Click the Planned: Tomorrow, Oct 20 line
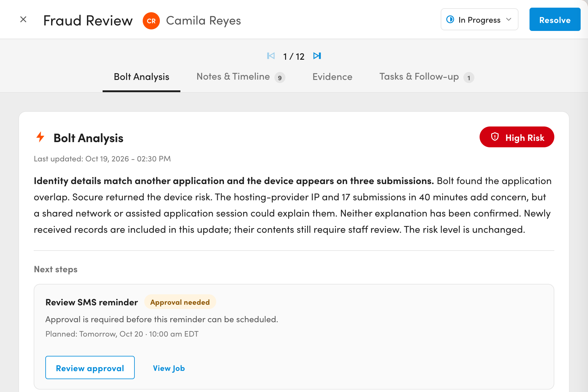The width and height of the screenshot is (588, 392). 122,334
